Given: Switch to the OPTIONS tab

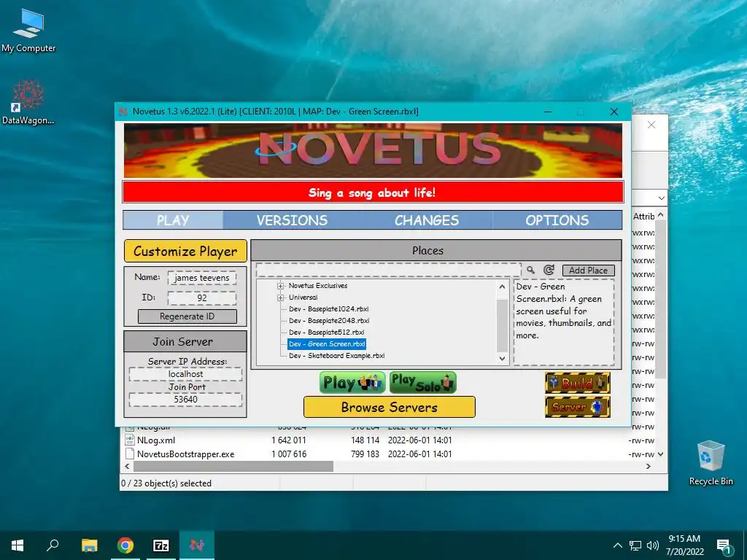Looking at the screenshot, I should [x=557, y=220].
